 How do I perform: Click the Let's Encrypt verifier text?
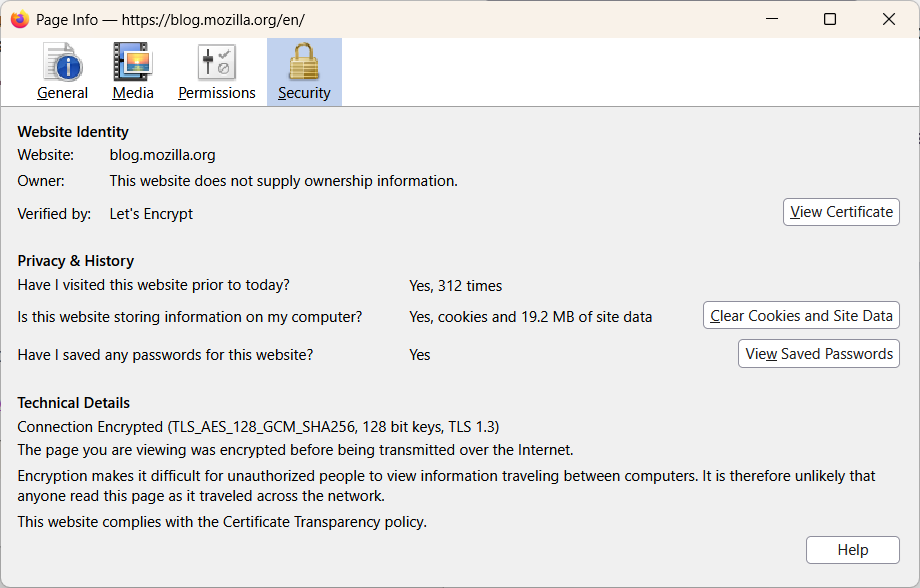(151, 214)
